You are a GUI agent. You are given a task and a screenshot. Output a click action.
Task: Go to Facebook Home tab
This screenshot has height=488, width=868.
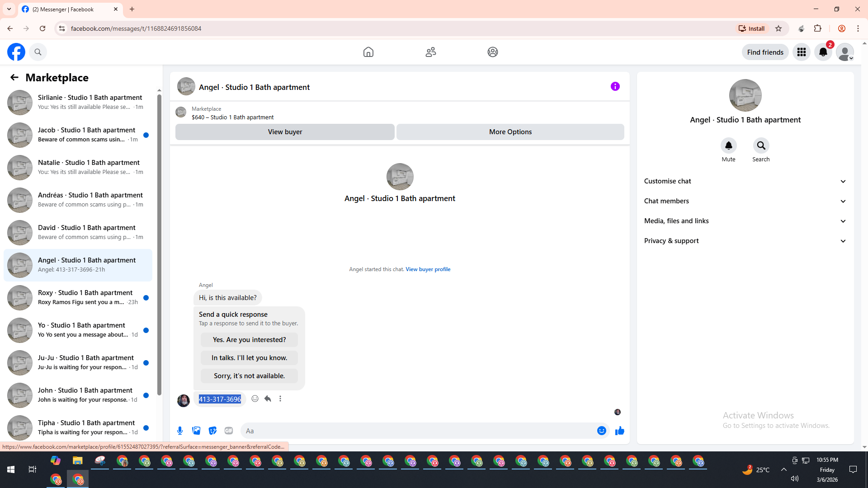tap(368, 52)
